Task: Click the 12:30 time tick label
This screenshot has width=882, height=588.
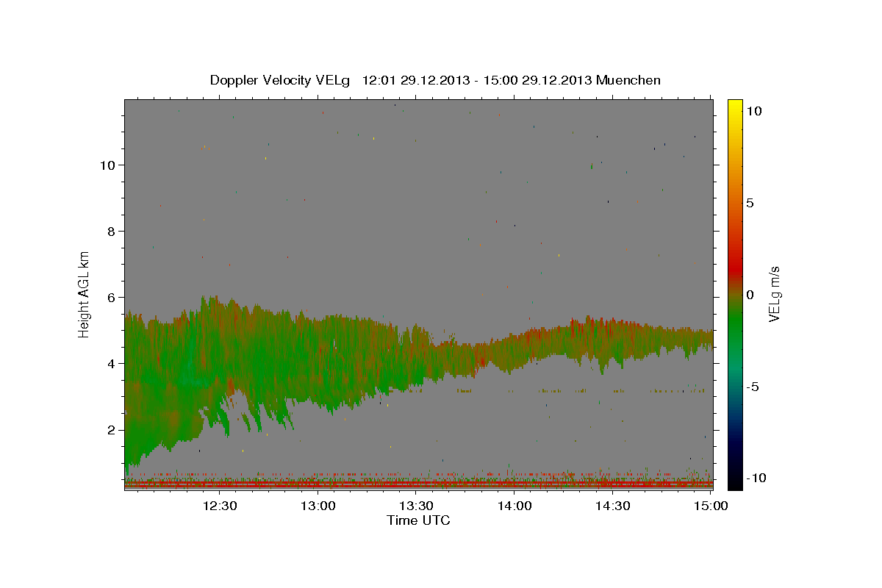Action: (x=219, y=506)
